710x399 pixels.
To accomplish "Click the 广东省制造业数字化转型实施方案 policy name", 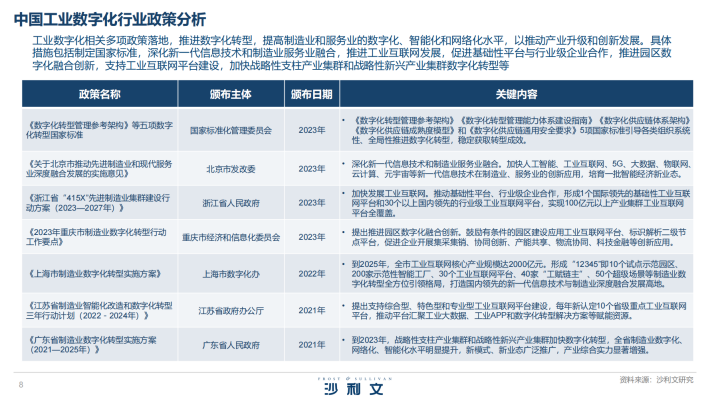I will pos(91,345).
